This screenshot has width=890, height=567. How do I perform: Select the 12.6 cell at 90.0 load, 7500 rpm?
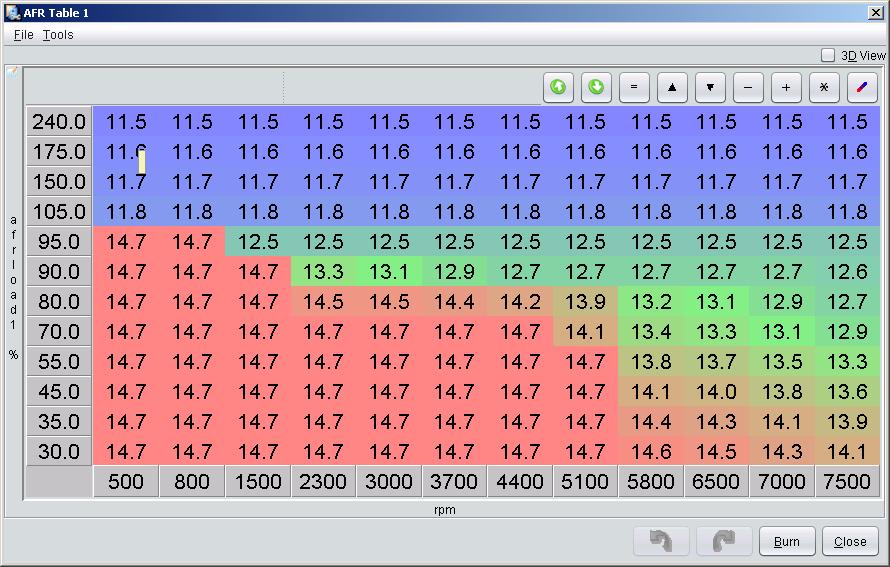(x=847, y=271)
